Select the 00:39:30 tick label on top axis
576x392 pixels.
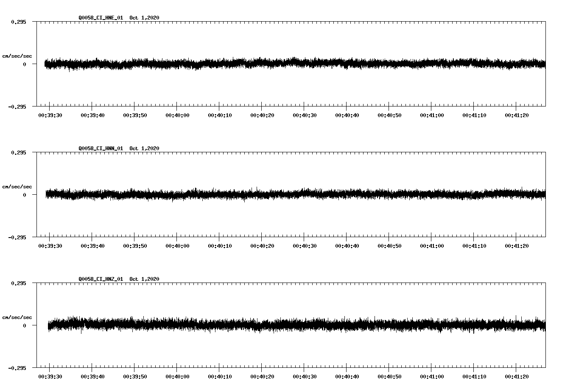49,114
